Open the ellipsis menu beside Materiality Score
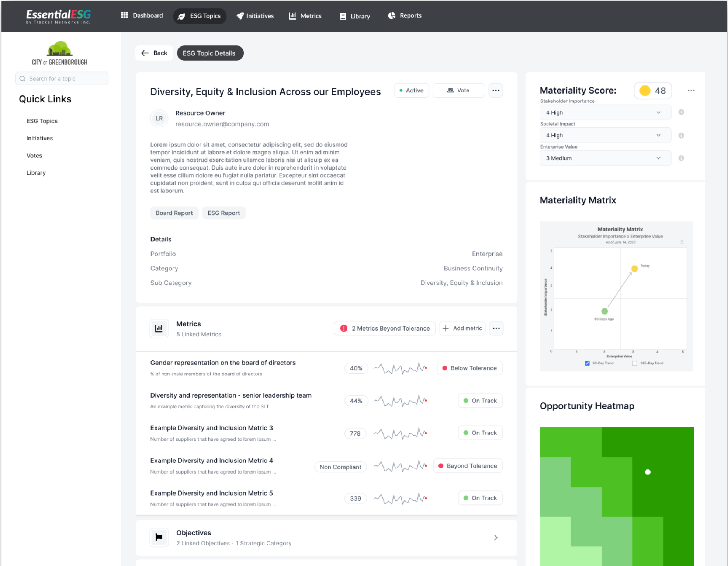728x566 pixels. tap(691, 90)
